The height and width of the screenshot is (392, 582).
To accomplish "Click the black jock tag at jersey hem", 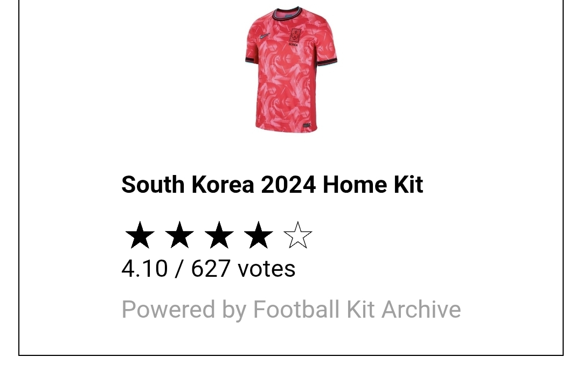I will (x=307, y=125).
